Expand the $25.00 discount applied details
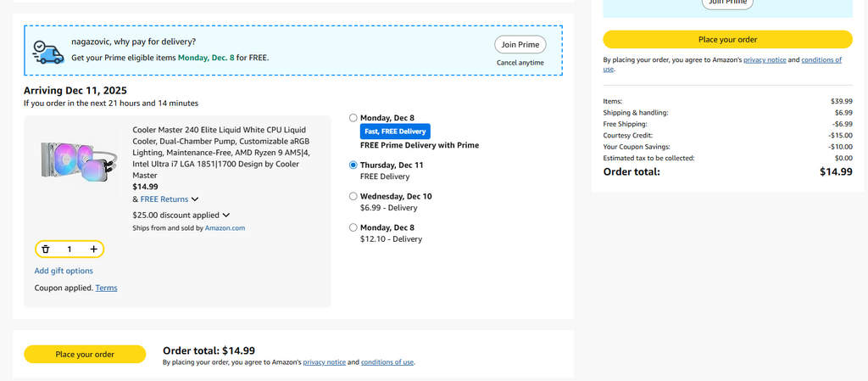 point(225,216)
